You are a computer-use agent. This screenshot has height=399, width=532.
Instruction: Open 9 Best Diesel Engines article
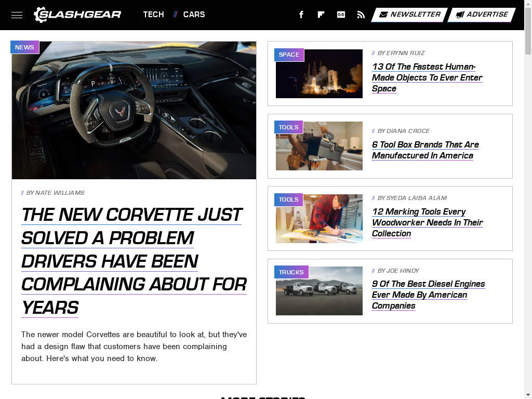pyautogui.click(x=429, y=295)
